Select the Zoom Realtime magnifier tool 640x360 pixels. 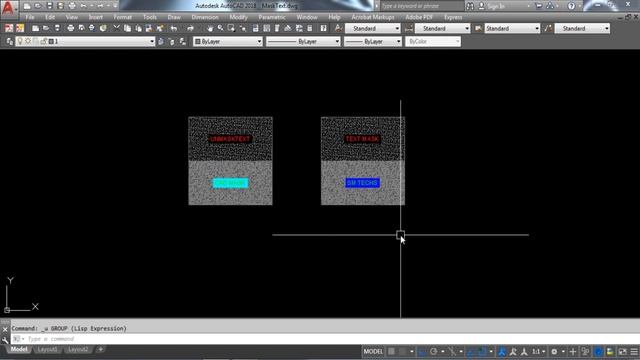pos(220,28)
